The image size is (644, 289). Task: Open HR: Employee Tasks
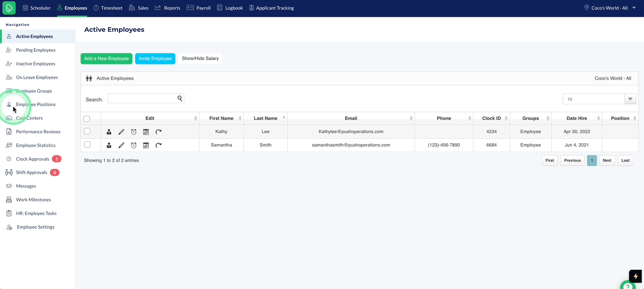click(36, 213)
